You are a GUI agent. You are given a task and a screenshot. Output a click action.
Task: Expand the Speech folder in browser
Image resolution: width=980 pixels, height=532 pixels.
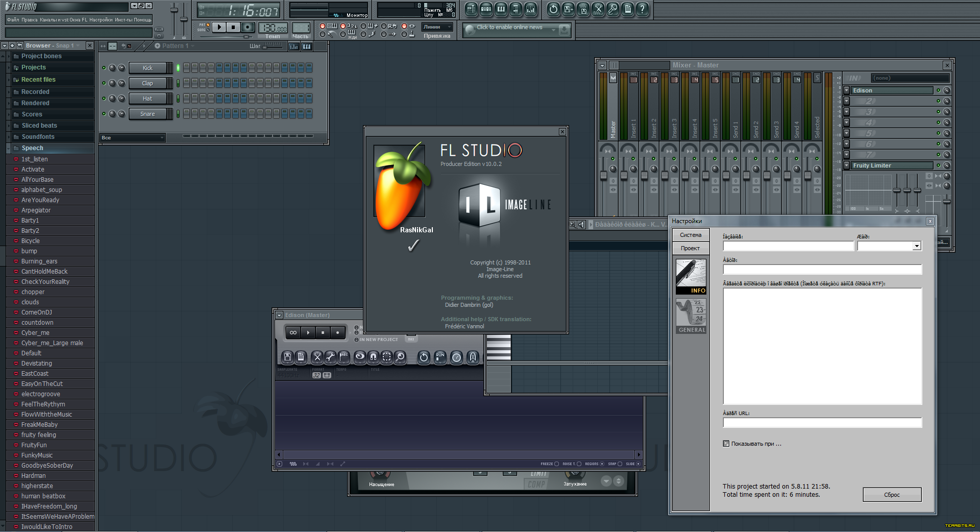click(32, 148)
